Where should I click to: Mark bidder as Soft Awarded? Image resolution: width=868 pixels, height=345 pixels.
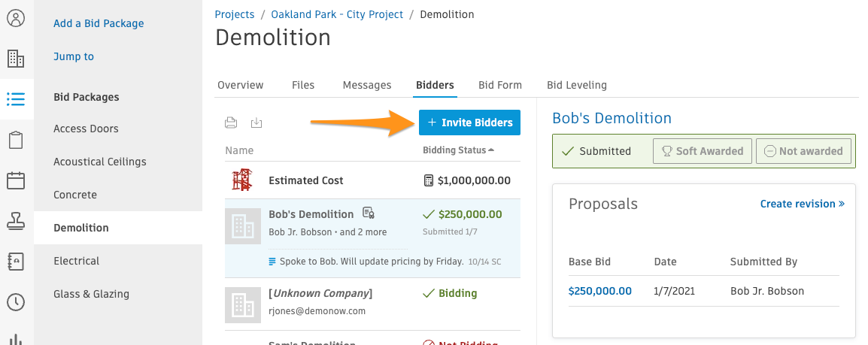(x=703, y=151)
